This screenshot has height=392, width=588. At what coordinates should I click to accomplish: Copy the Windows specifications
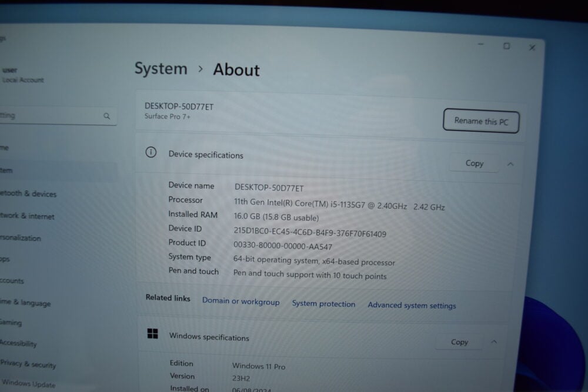(459, 342)
